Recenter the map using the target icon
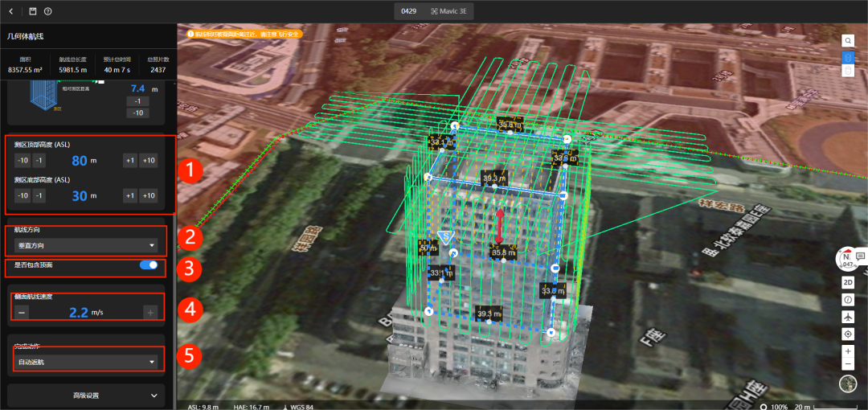The image size is (868, 410). point(848,334)
